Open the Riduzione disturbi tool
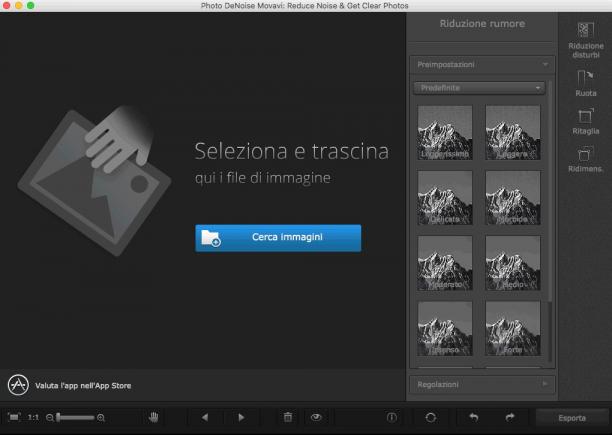 click(585, 40)
